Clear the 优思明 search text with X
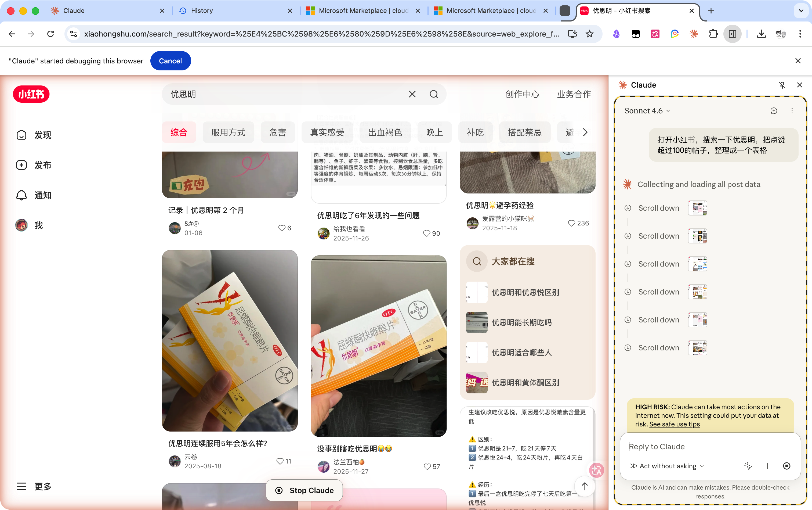The height and width of the screenshot is (510, 812). click(412, 94)
